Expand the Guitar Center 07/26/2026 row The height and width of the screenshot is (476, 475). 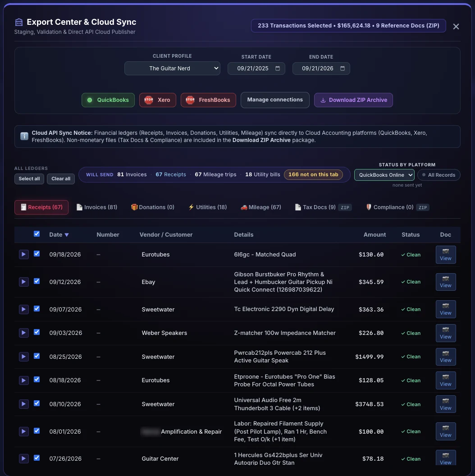coord(24,458)
